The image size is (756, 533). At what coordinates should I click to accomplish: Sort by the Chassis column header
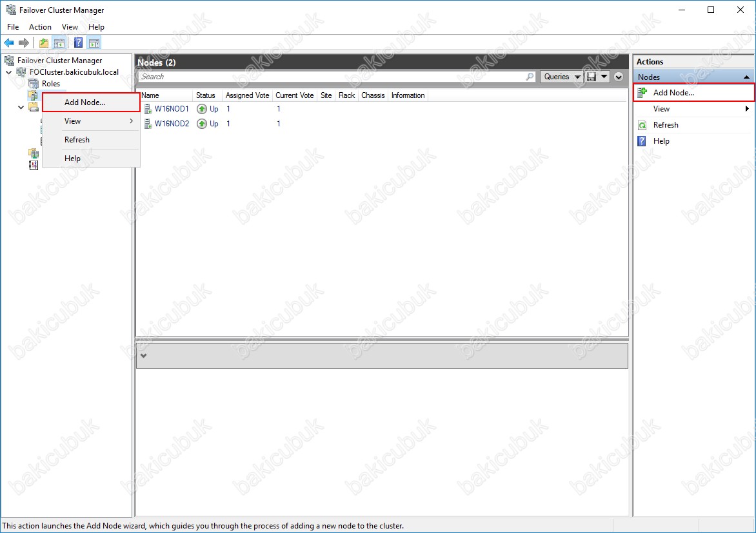click(x=373, y=95)
